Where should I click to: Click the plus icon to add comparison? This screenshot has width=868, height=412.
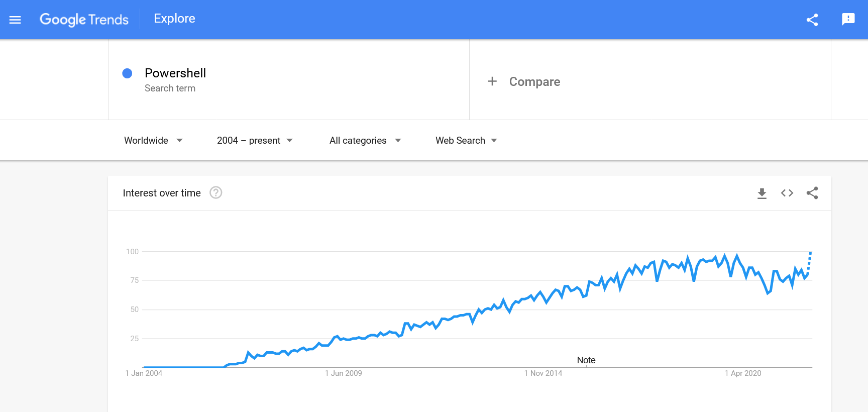click(492, 81)
